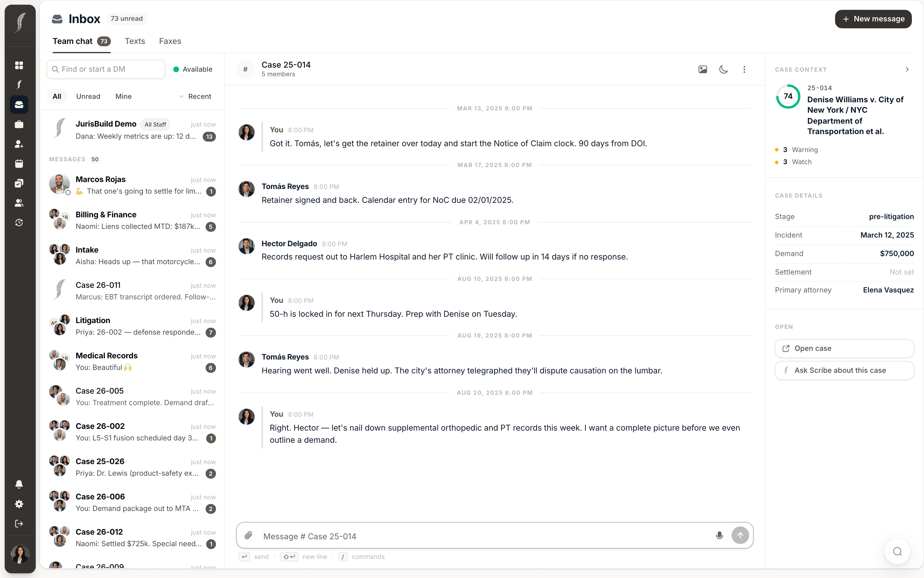The width and height of the screenshot is (924, 578).
Task: Click Ask Scribe about this case
Action: (x=844, y=370)
